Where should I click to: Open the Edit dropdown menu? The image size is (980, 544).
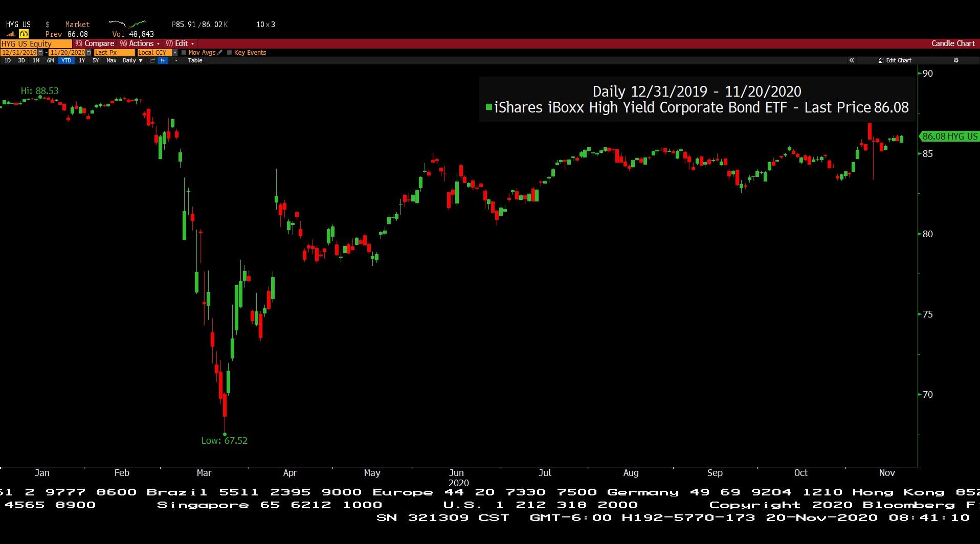[180, 43]
